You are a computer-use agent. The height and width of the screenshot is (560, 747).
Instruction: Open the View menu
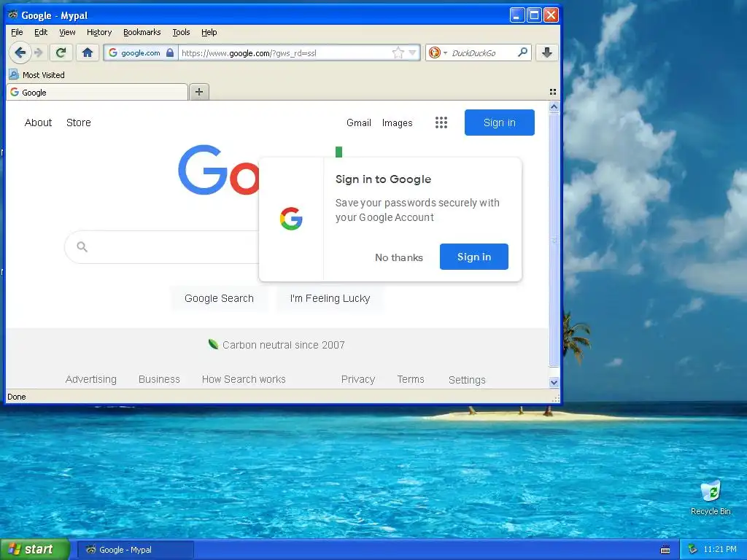click(x=67, y=32)
